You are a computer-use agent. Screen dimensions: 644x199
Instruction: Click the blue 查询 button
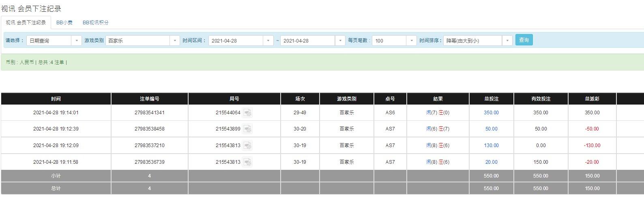(x=524, y=40)
